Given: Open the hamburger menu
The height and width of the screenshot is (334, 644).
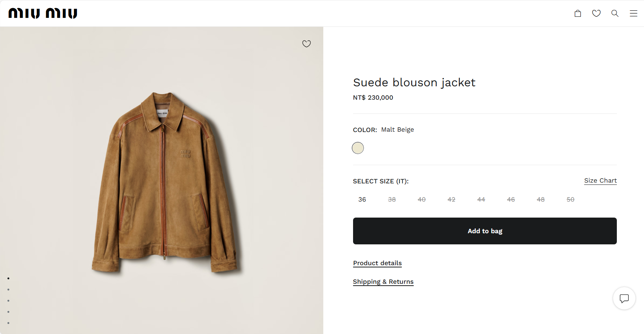Looking at the screenshot, I should tap(633, 13).
